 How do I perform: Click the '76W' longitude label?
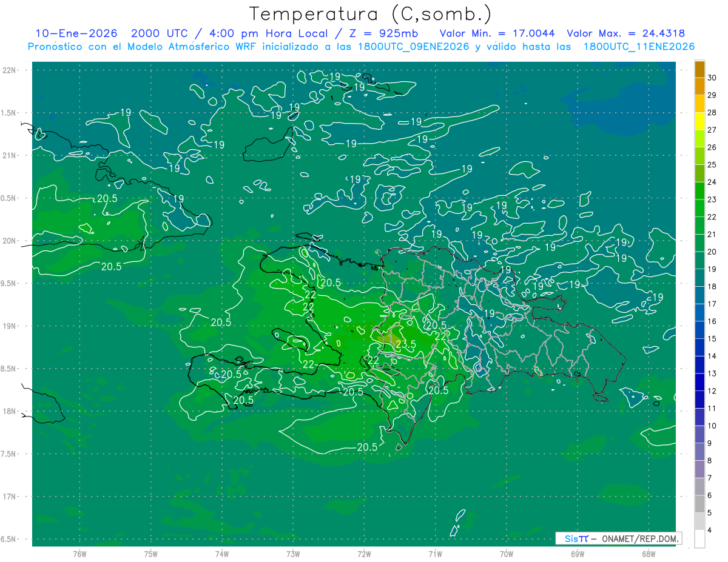pos(79,554)
